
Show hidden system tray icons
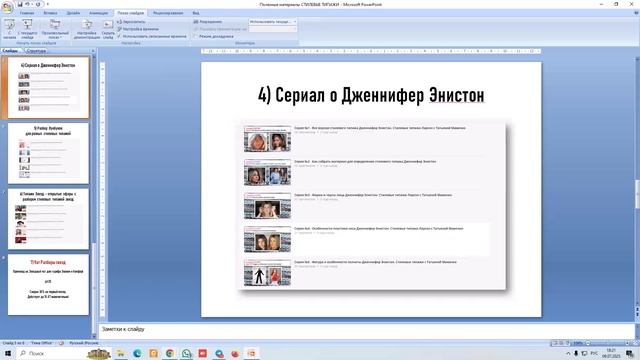[568, 353]
